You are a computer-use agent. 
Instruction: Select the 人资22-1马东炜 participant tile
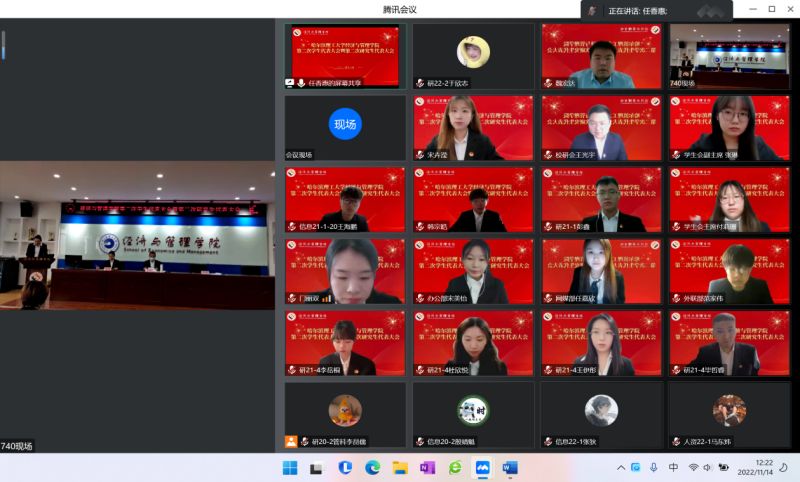tap(729, 414)
